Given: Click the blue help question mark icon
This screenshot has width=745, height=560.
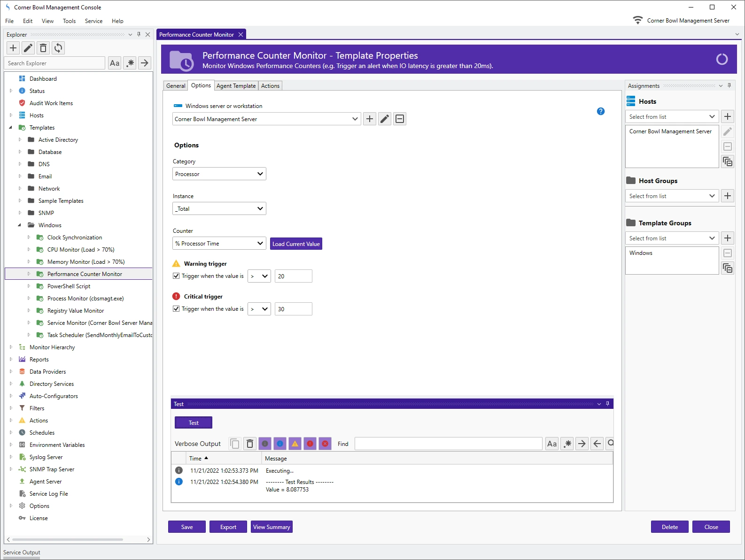Looking at the screenshot, I should pyautogui.click(x=600, y=111).
